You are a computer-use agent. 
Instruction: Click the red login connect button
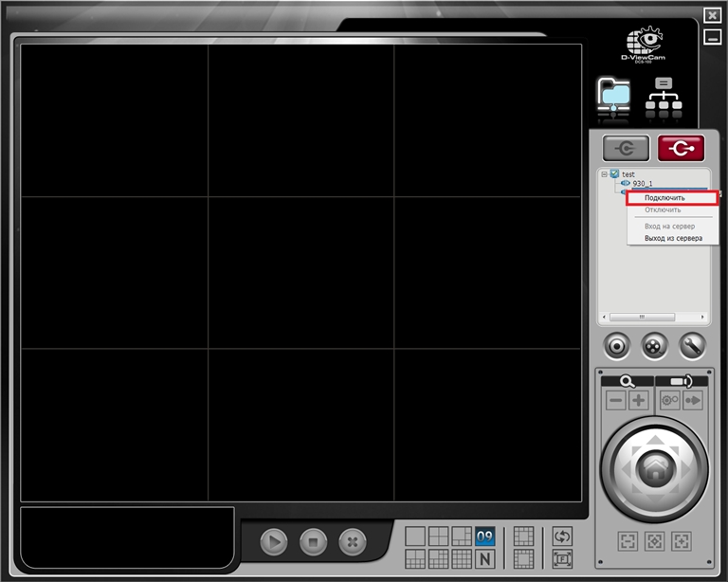(681, 148)
